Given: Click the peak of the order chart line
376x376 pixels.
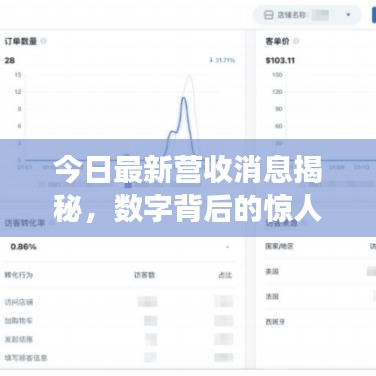Looking at the screenshot, I should coord(184,98).
